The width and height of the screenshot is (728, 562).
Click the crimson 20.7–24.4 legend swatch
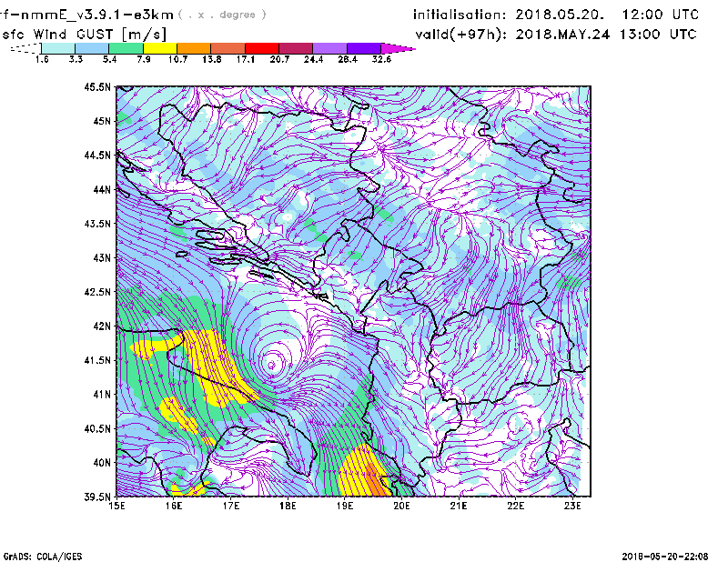tap(296, 48)
